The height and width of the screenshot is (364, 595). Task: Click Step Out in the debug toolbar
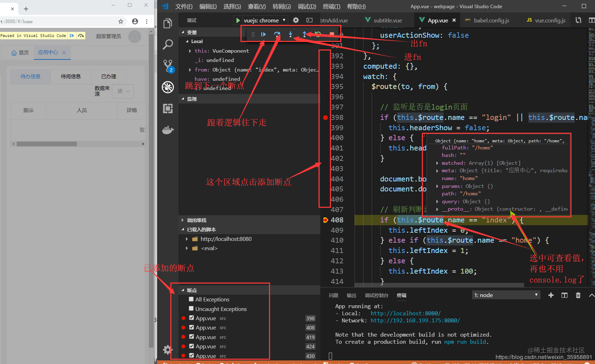pos(304,34)
